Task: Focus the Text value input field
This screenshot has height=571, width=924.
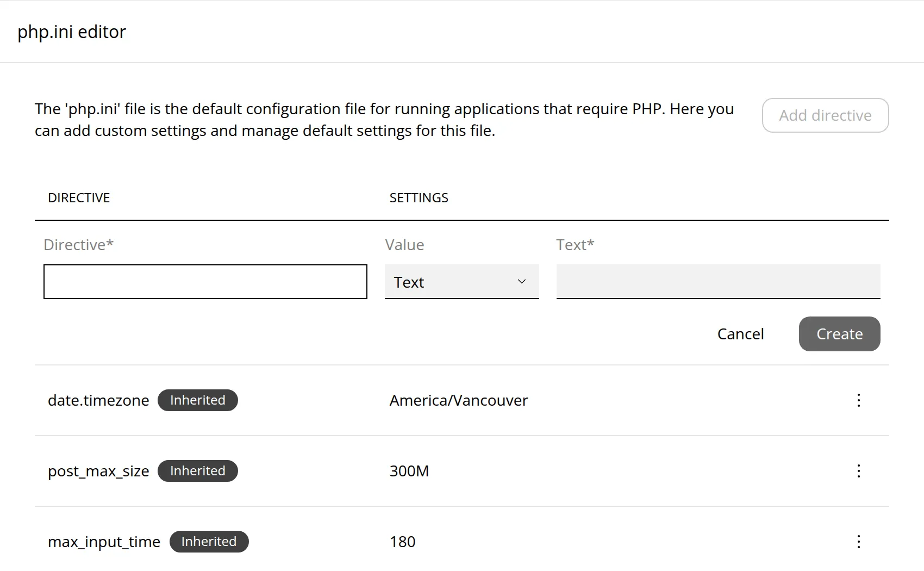Action: point(719,282)
